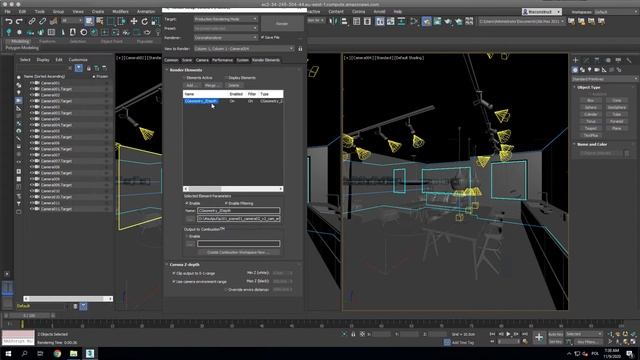Select the Geometry category icon in command panel
The width and height of the screenshot is (640, 360).
point(575,70)
